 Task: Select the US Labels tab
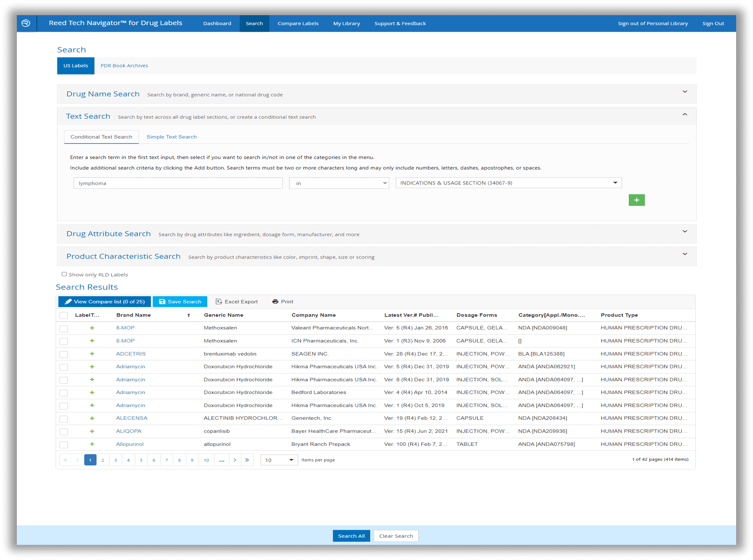(x=76, y=65)
